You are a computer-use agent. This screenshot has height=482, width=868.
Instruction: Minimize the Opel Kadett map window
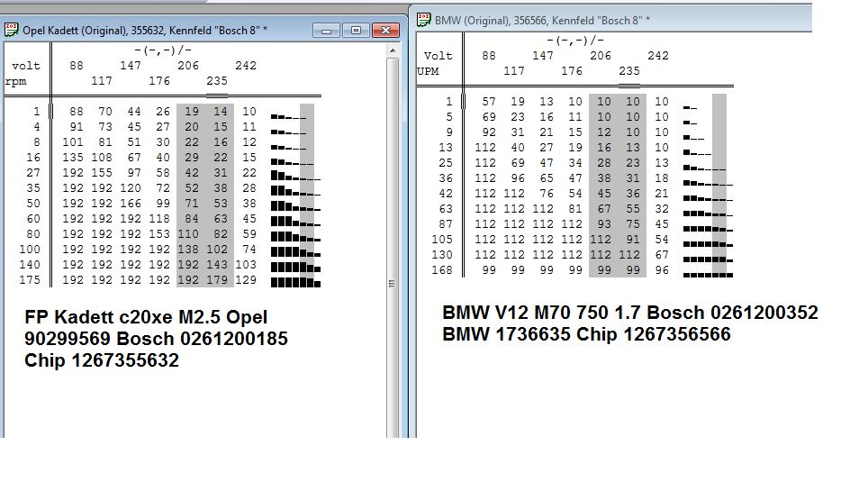coord(326,30)
